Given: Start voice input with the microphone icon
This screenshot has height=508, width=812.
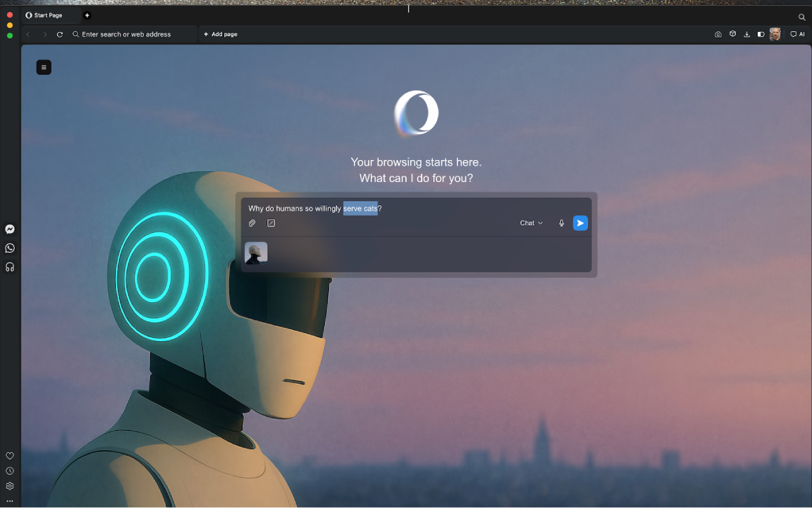Looking at the screenshot, I should [561, 223].
